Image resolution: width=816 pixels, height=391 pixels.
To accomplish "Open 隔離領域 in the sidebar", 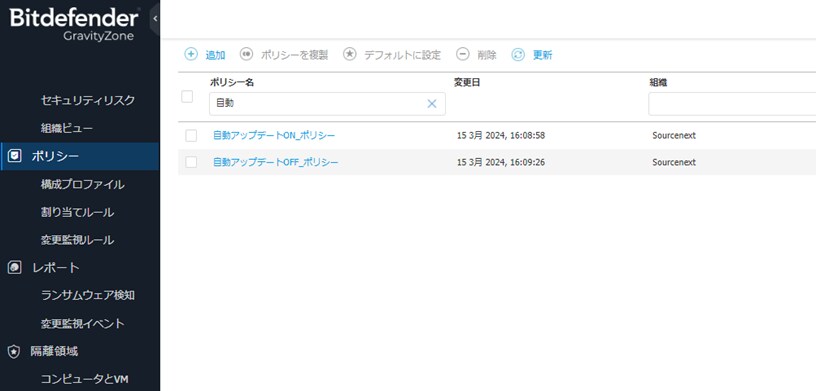I will click(x=54, y=351).
